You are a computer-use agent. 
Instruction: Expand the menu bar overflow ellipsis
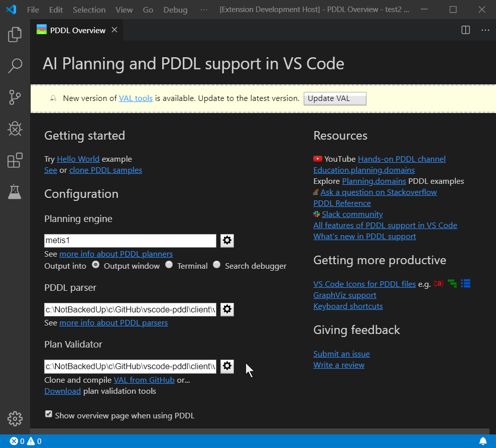204,10
